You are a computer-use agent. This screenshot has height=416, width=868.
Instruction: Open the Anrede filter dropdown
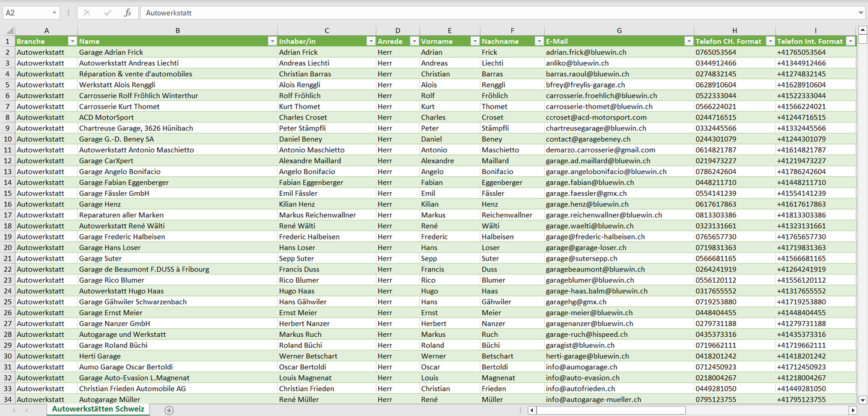(414, 41)
